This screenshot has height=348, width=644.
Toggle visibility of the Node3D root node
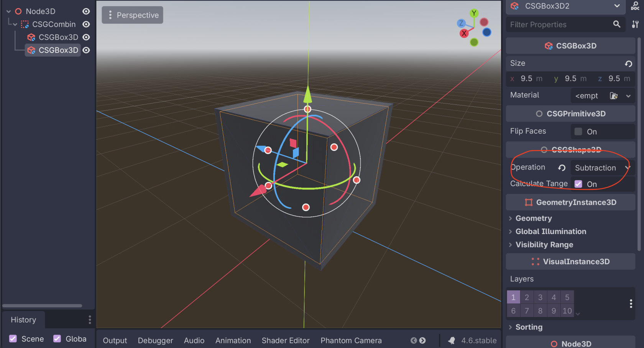[x=86, y=11]
